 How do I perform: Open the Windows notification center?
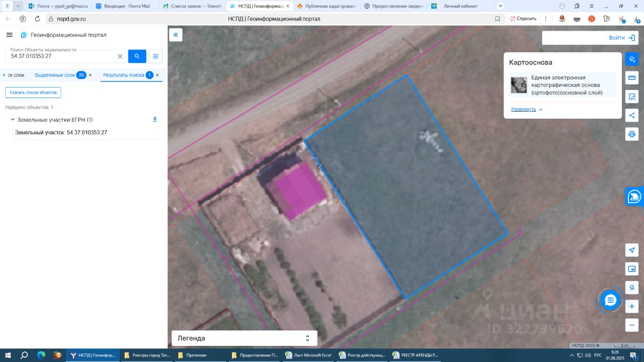point(633,355)
